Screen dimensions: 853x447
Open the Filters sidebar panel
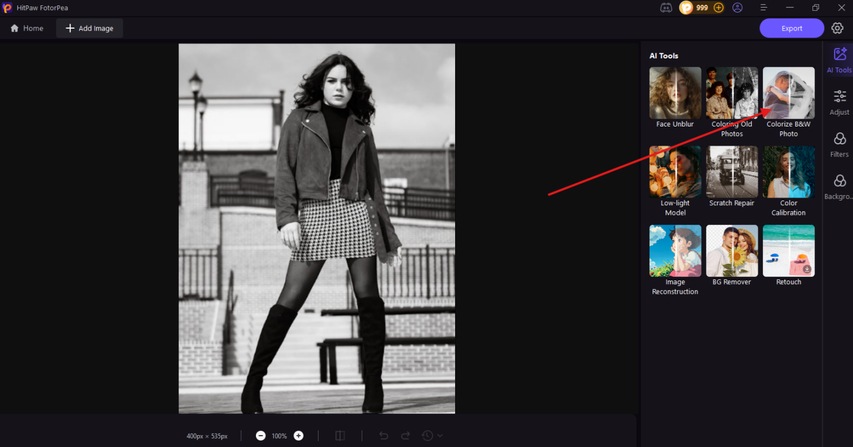point(839,145)
